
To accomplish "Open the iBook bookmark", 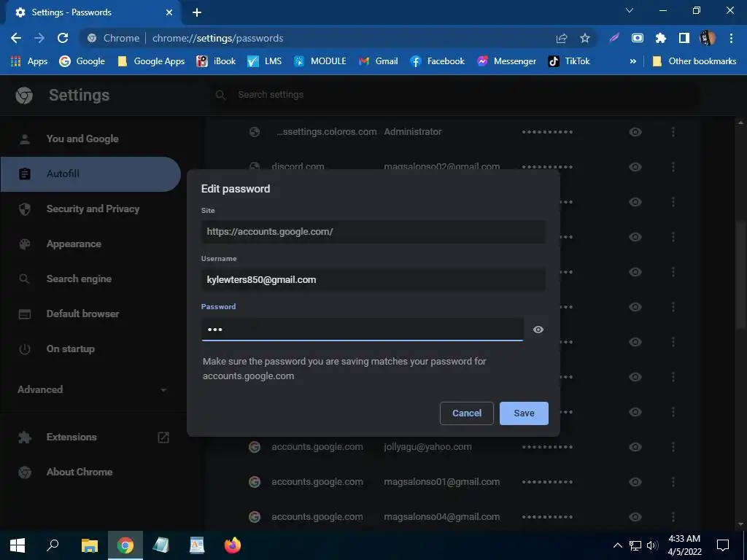I will click(x=216, y=61).
